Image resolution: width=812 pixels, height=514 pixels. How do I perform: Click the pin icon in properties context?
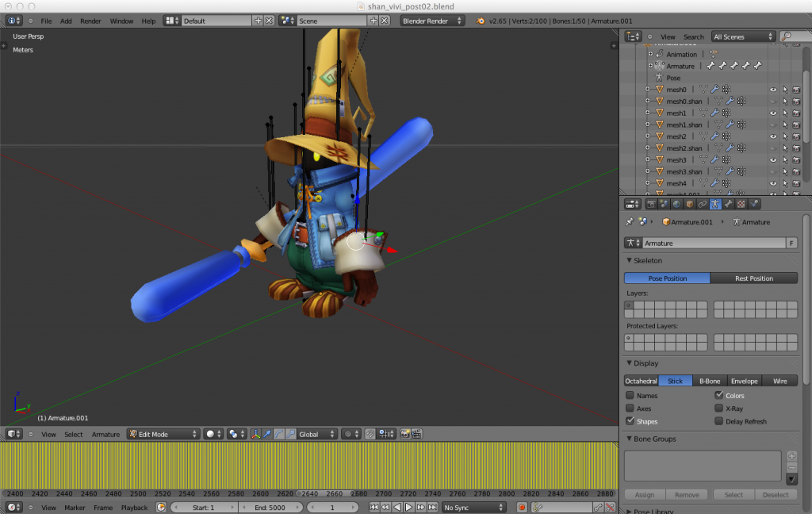click(629, 222)
